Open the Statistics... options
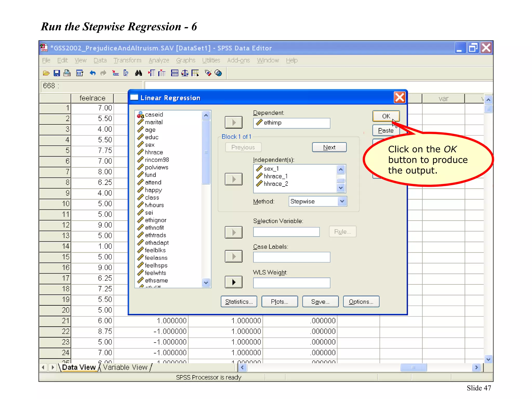This screenshot has width=532, height=399. click(x=239, y=302)
